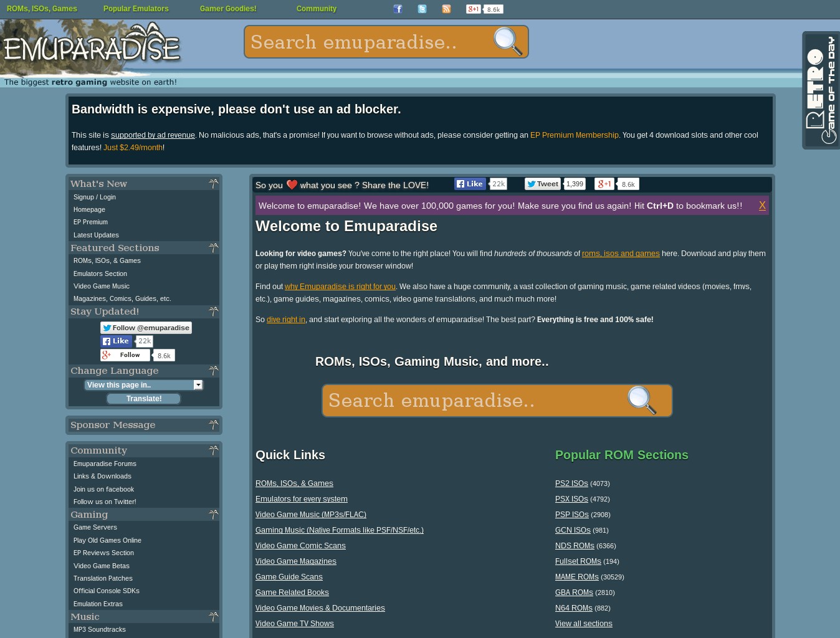Click the heart icon in the share banner
Viewport: 840px width, 638px height.
(x=292, y=184)
